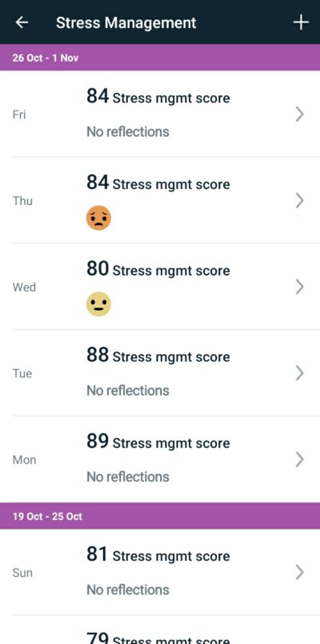Open Wednesday's 80 Stress mgmt score
This screenshot has width=320, height=644.
[x=158, y=269]
